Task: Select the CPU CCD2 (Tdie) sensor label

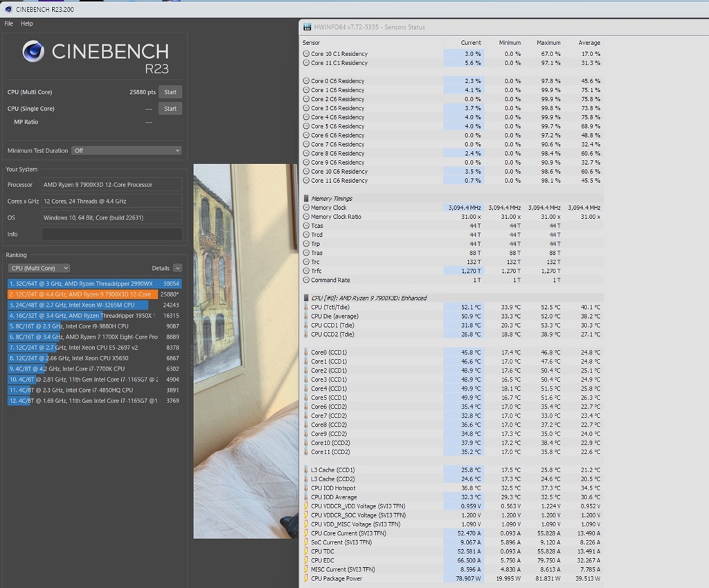Action: pos(332,335)
